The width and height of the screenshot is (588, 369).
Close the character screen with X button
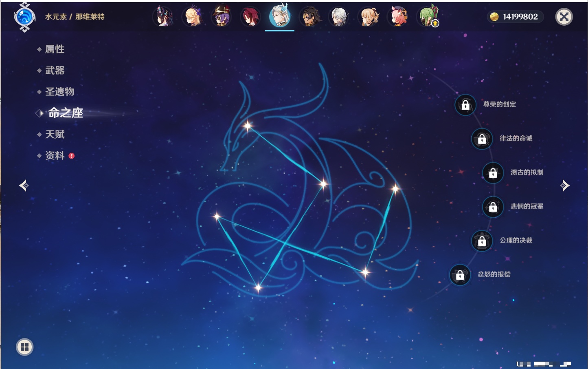pyautogui.click(x=564, y=17)
